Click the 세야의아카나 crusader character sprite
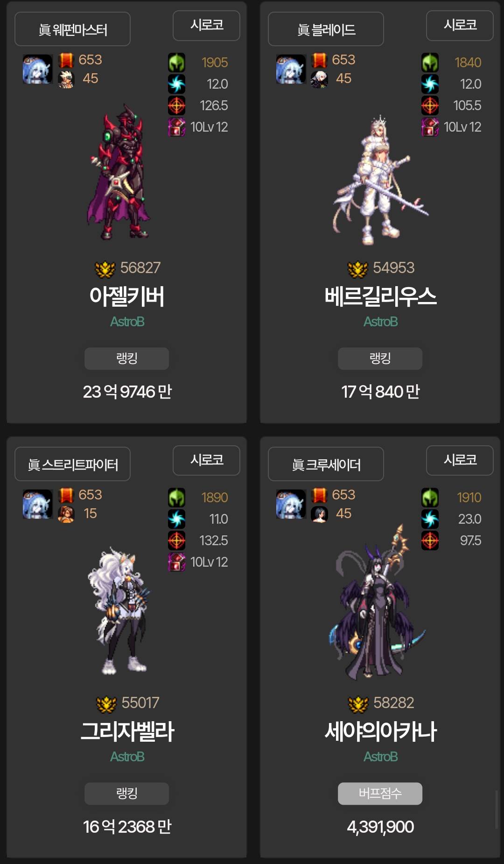 377,602
